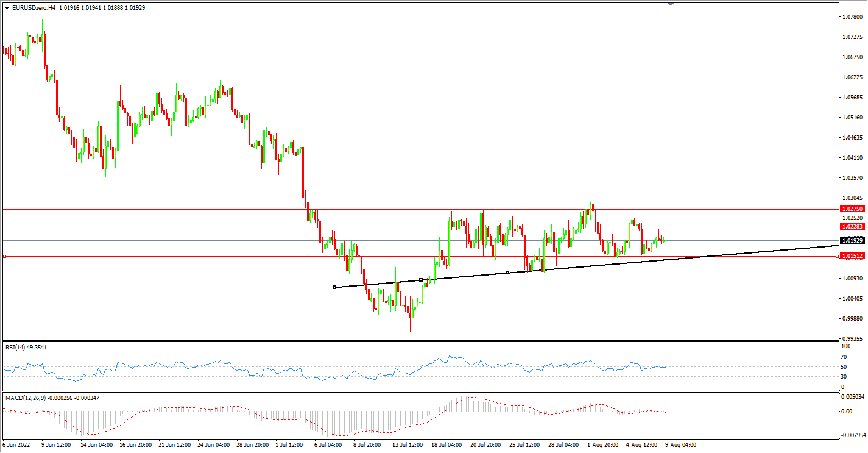Screen dimensions: 868x453
Task: Click the 9 Jun 12:00 time label
Action: 57,445
